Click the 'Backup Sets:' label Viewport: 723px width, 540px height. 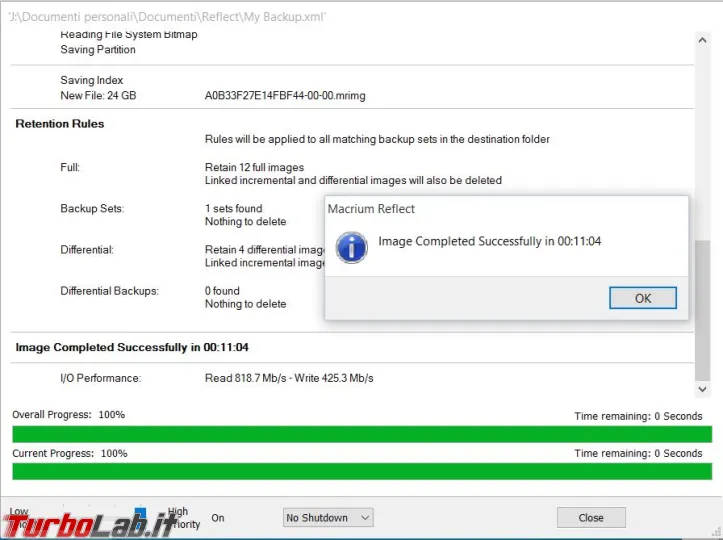[x=92, y=208]
